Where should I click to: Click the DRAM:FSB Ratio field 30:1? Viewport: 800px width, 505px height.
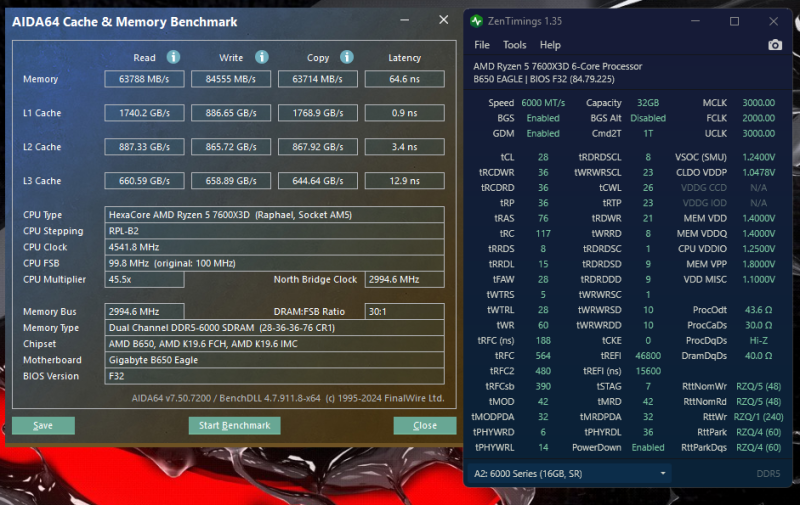tap(405, 311)
